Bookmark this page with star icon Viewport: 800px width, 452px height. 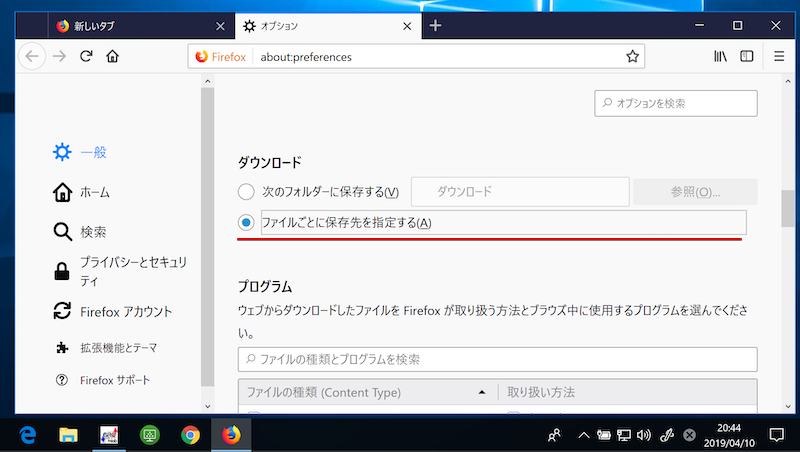632,57
